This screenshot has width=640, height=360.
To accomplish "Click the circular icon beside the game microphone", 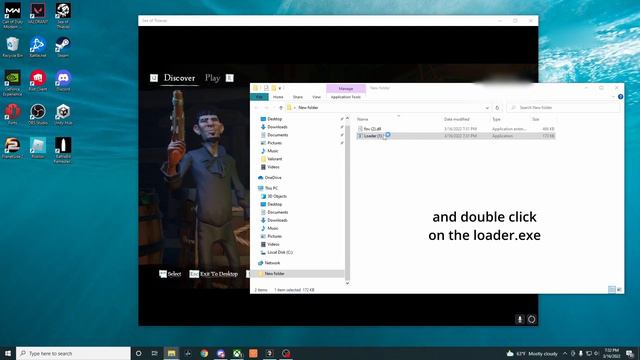I will pos(531,319).
